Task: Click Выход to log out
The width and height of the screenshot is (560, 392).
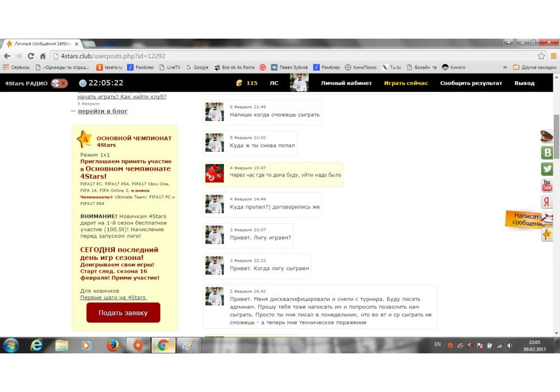Action: point(524,83)
